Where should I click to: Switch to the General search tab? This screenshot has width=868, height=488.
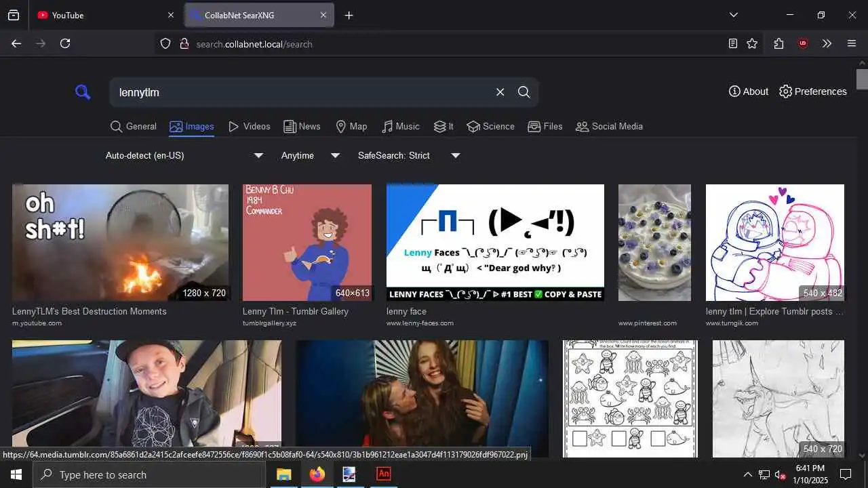pos(134,127)
